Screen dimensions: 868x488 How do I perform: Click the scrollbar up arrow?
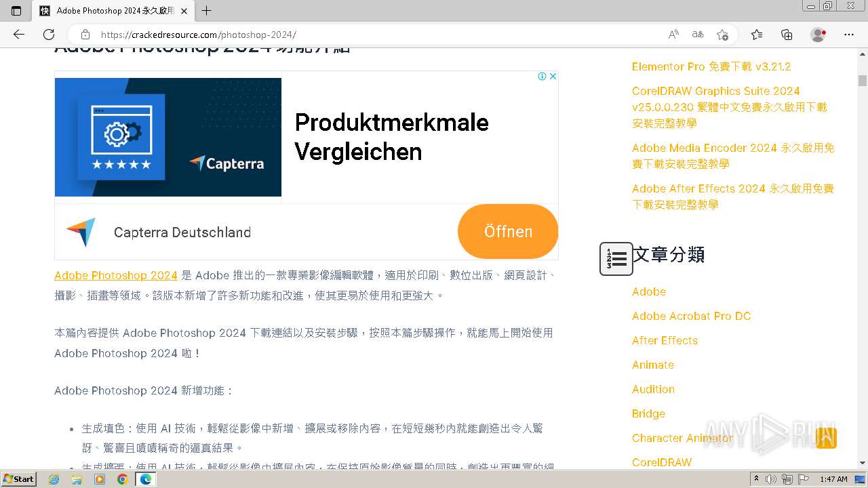tap(863, 54)
